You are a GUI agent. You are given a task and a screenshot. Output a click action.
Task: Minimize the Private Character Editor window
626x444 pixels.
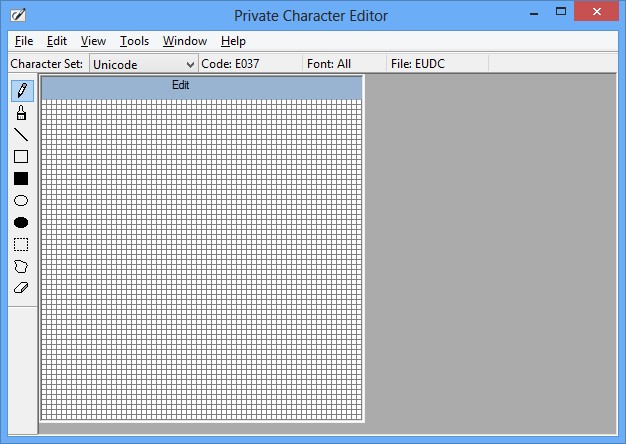point(534,12)
